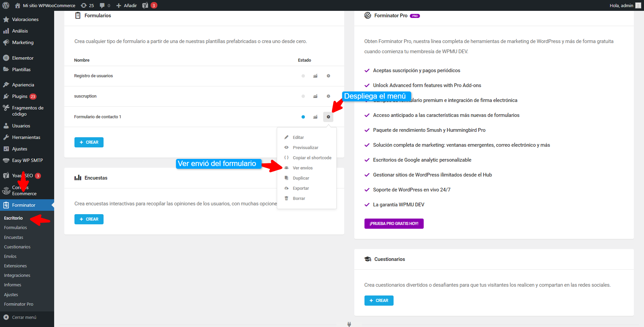Open Forminator Cuestionarios submenu

click(x=17, y=247)
